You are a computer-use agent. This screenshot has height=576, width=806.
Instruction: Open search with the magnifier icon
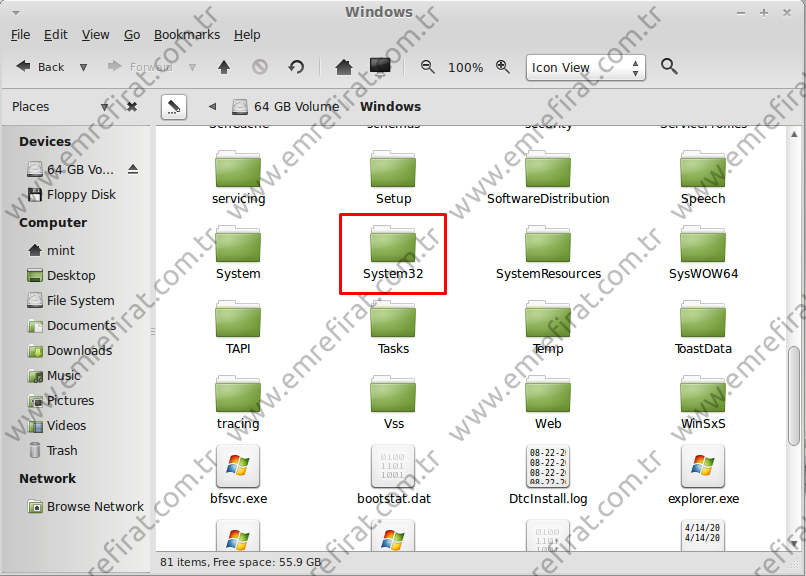tap(669, 67)
